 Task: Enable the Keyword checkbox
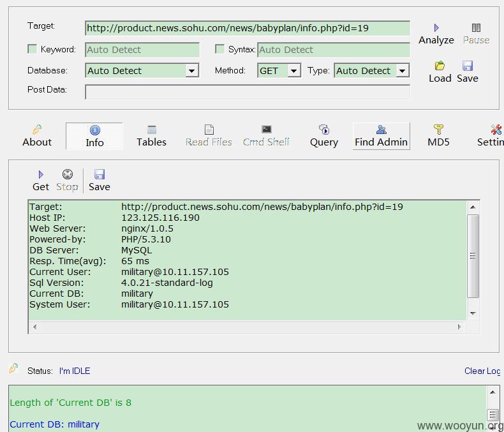pyautogui.click(x=32, y=49)
